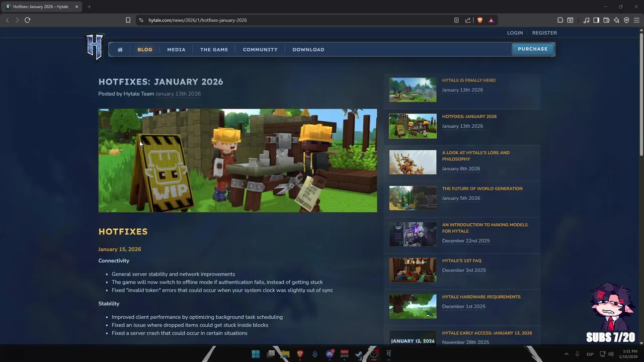The height and width of the screenshot is (362, 644).
Task: Open 'Hytale Early Access: January 13, 2026' link
Action: [487, 333]
